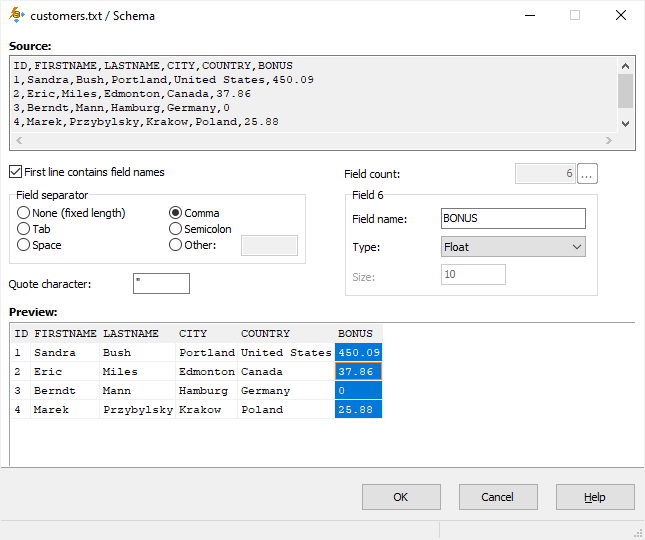
Task: Click the Bush cell in Preview
Action: pos(137,352)
